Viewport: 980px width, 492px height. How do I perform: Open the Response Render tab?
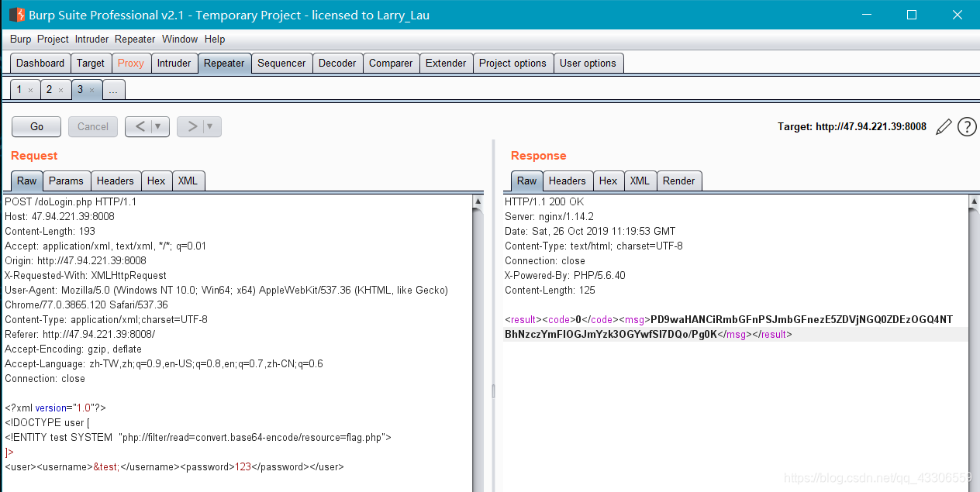(x=679, y=181)
